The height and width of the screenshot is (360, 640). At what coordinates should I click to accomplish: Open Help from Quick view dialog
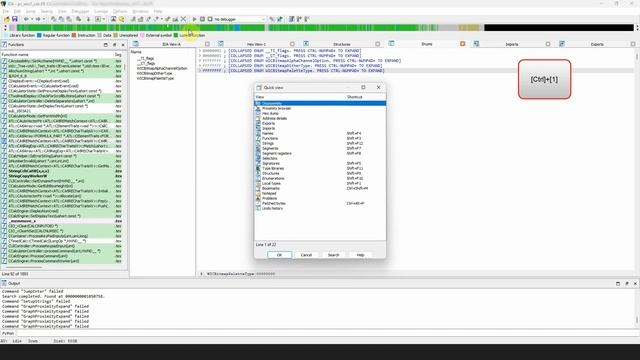[360, 255]
